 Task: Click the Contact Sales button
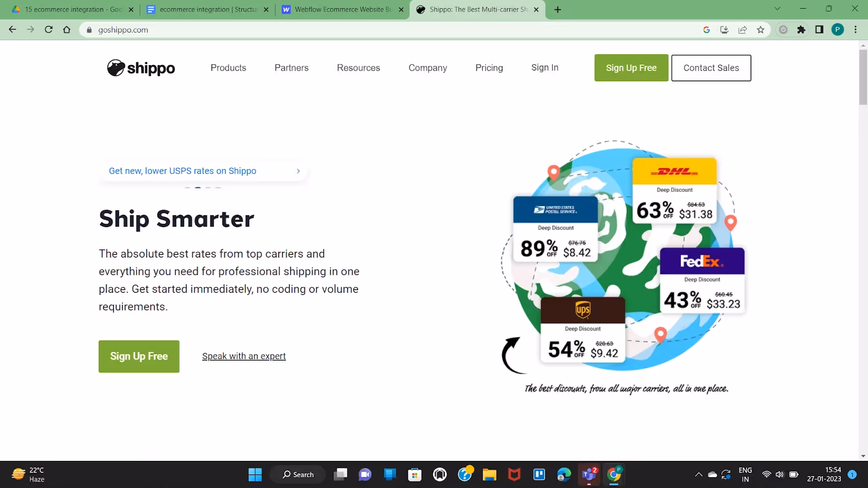tap(711, 68)
